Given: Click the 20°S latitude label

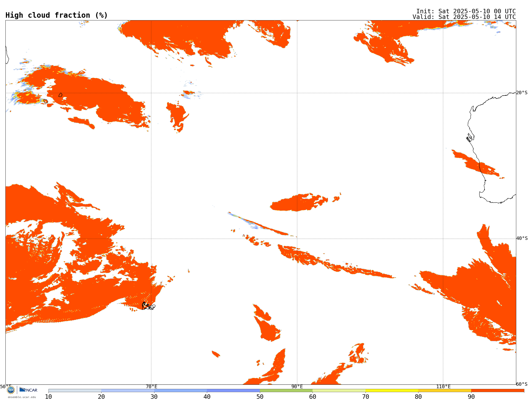Looking at the screenshot, I should click(522, 93).
